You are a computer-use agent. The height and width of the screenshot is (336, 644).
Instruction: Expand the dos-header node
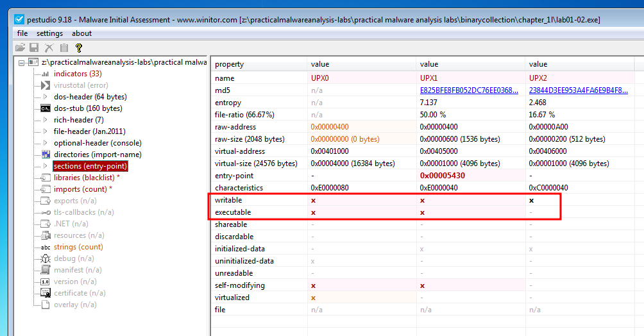tap(45, 97)
